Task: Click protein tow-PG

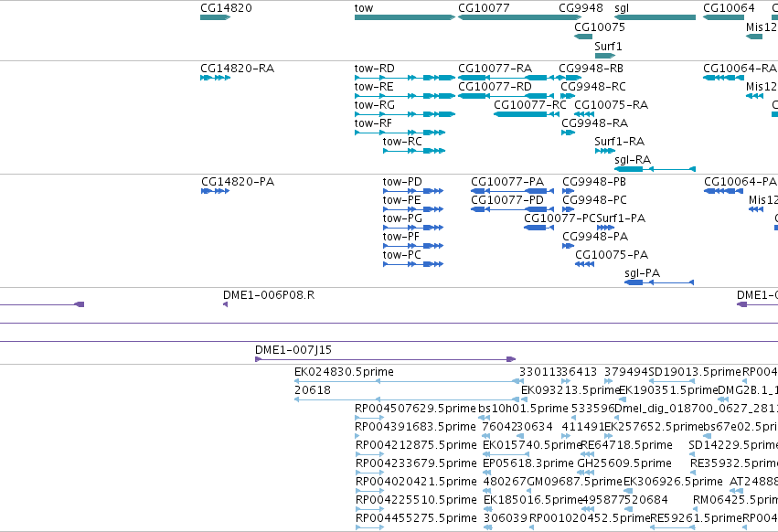Action: [413, 228]
